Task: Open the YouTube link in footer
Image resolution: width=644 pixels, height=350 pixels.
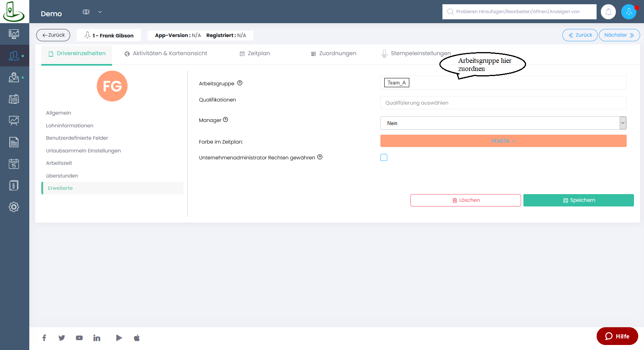Action: tap(79, 338)
